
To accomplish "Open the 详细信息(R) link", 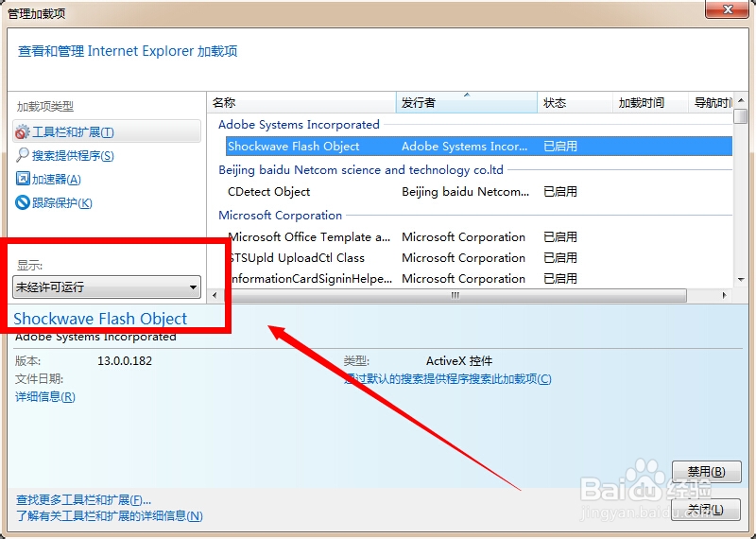I will coord(45,396).
